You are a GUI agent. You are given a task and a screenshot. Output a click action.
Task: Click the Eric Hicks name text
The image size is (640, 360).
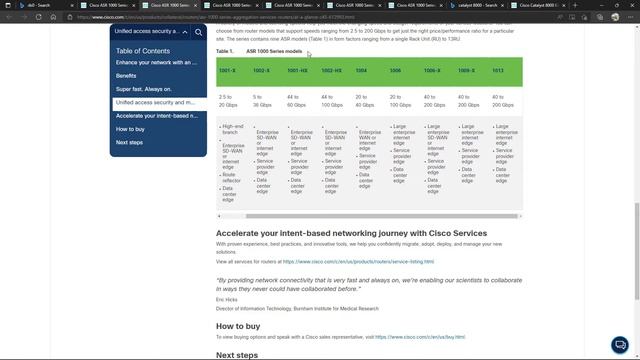[x=227, y=300]
